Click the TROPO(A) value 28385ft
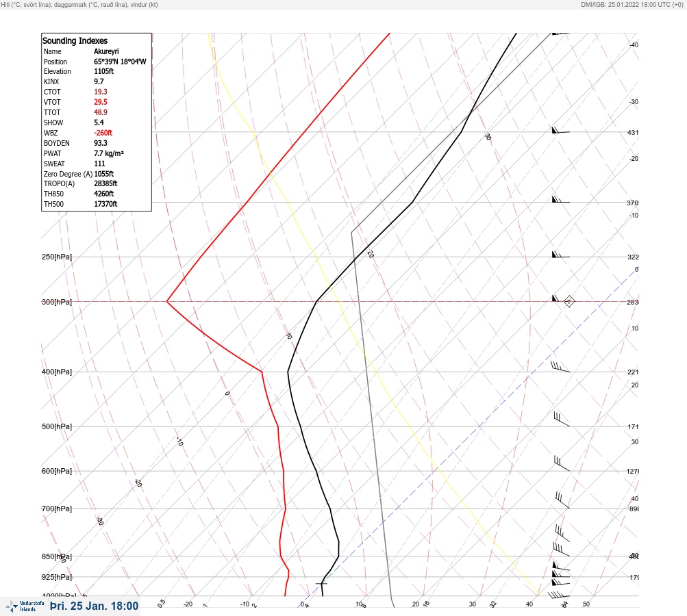 pyautogui.click(x=105, y=183)
